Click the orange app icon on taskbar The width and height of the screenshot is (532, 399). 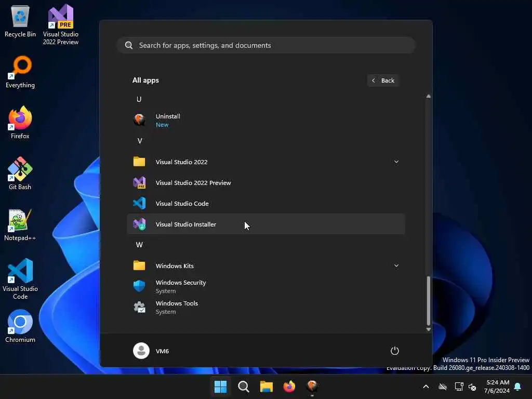(x=312, y=387)
